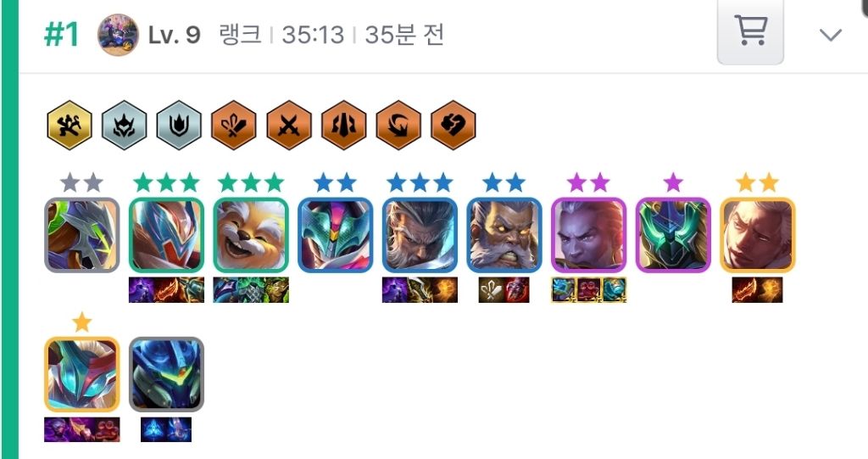Click the #1 placement rank label
Viewport: 868px width, 459px height.
click(61, 35)
